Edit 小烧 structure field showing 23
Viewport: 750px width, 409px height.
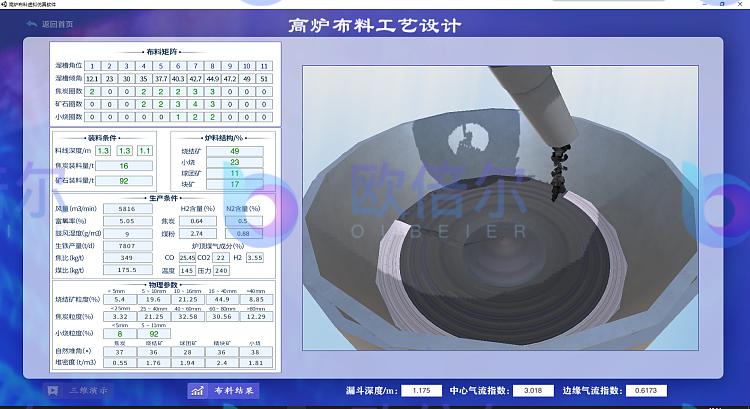[x=234, y=162]
